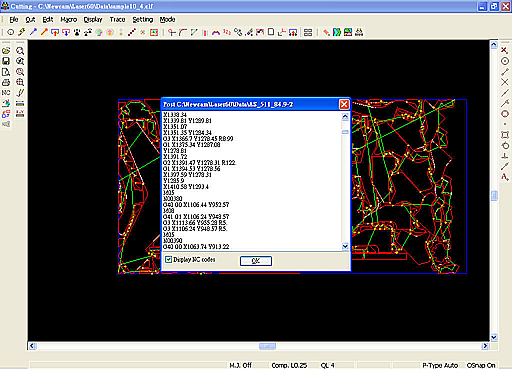Click the OK button in Post dialog
512x369 pixels.
[x=256, y=261]
